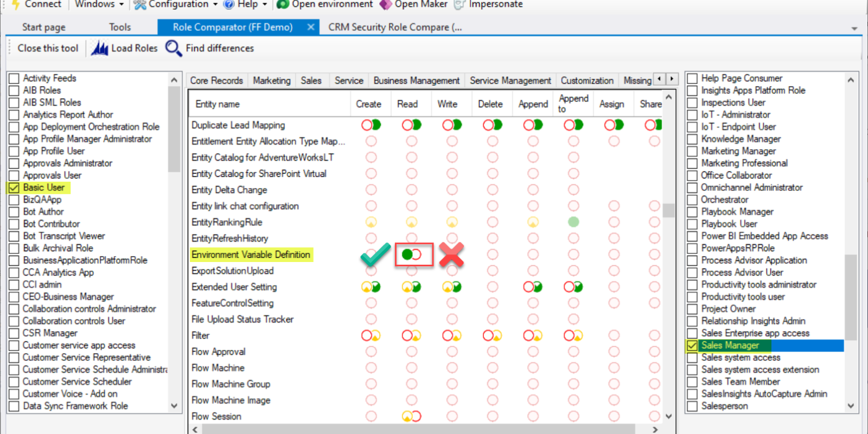Image resolution: width=868 pixels, height=434 pixels.
Task: Uncheck the Basic User role checkbox
Action: coord(14,188)
